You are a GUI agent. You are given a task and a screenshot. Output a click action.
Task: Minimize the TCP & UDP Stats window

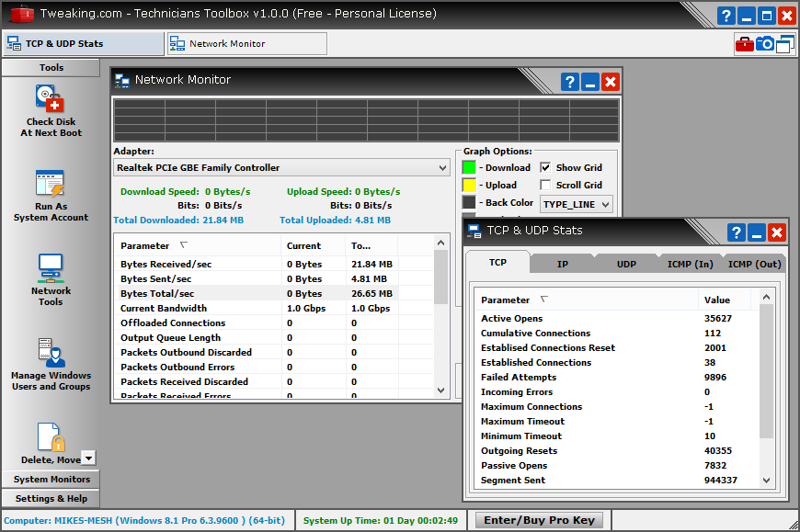pyautogui.click(x=757, y=232)
